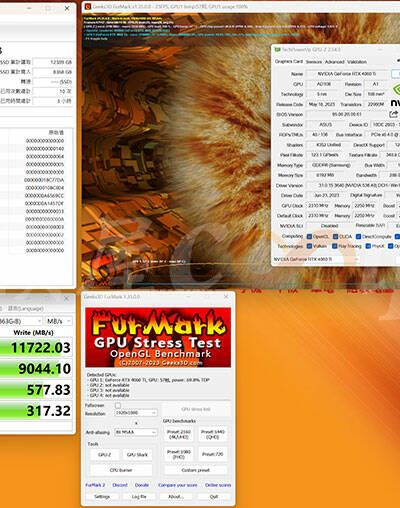Open the 863GiB drive selection dropdown
The width and height of the screenshot is (400, 508).
21,321
